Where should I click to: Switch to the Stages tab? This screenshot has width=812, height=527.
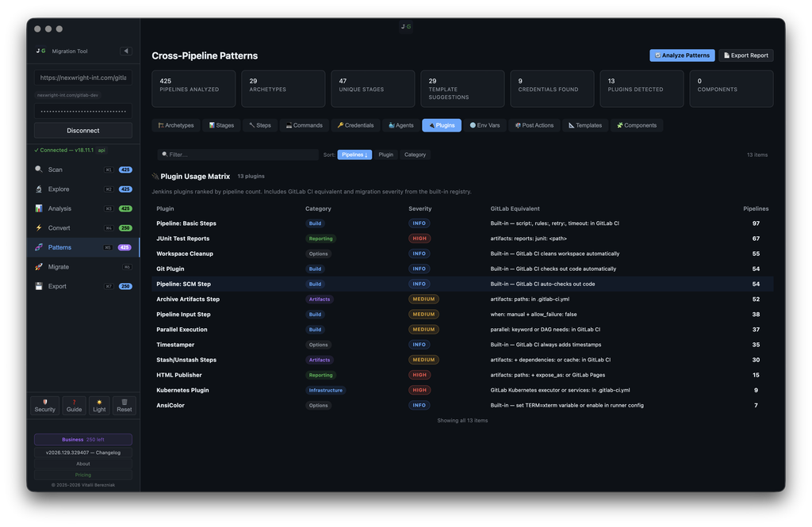click(222, 125)
